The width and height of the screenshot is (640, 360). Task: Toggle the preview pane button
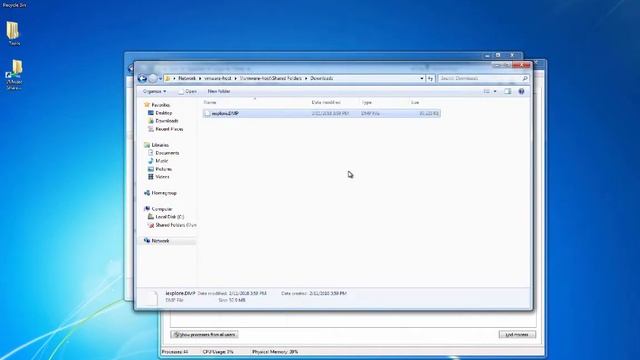point(507,91)
